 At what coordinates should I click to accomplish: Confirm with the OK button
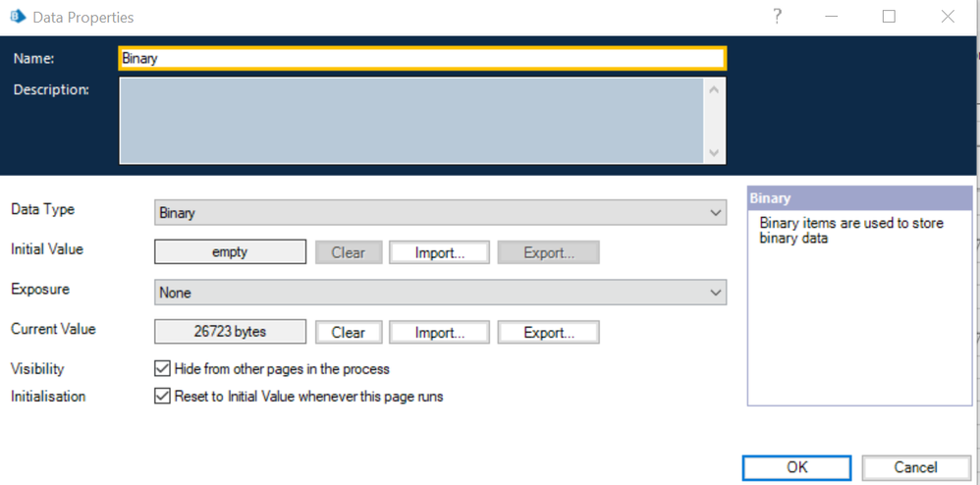tap(797, 467)
